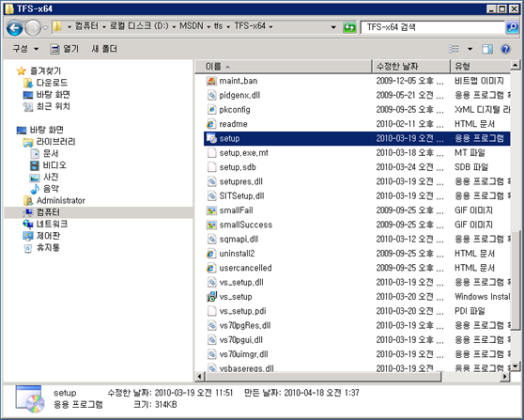Click the 열기 (Open) button
The image size is (524, 420).
(x=65, y=49)
